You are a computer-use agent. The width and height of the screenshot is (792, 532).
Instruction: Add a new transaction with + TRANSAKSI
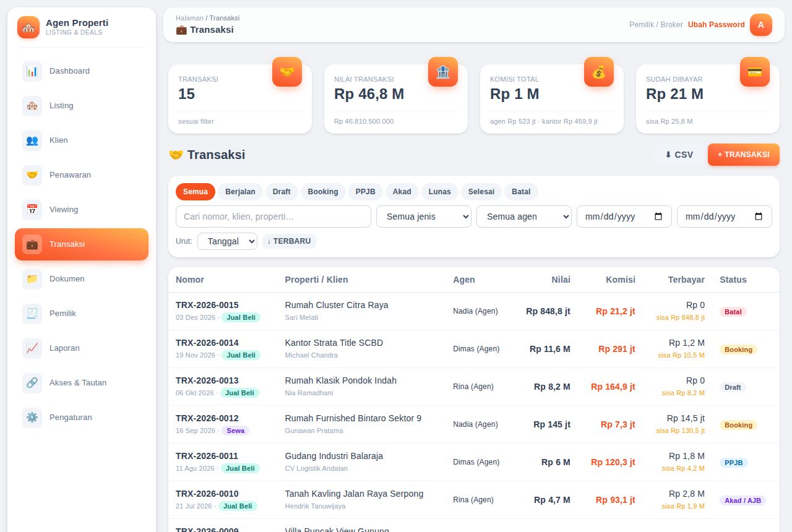744,155
